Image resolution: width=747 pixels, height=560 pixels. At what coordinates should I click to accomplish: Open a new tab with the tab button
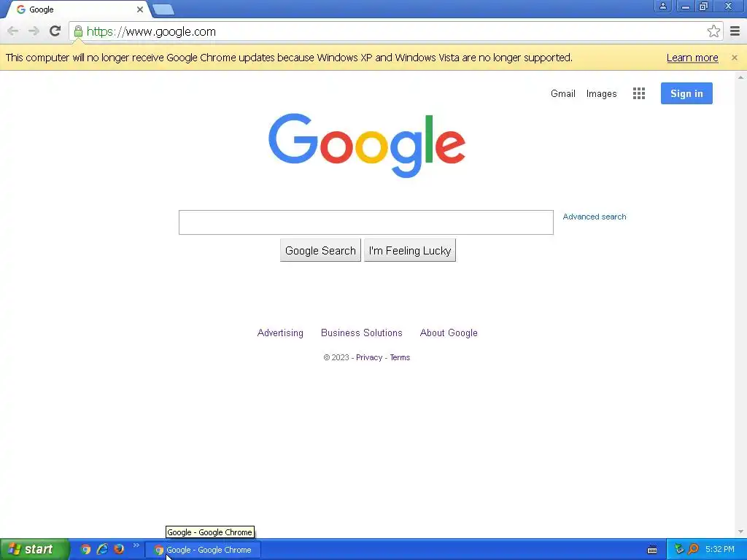click(x=164, y=9)
